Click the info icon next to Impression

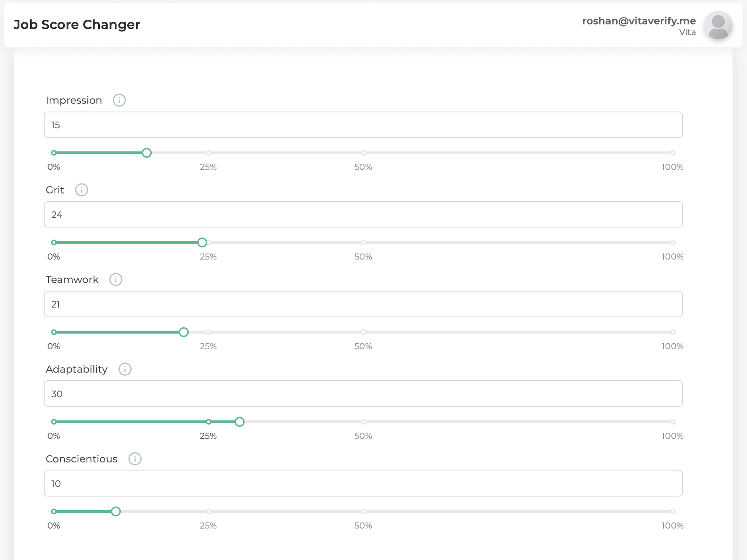point(119,100)
